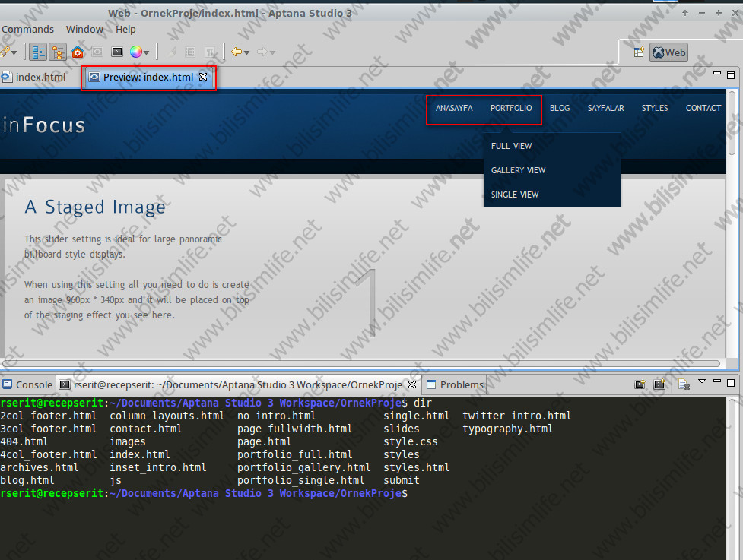Click the preview horizontal scrollbar

pyautogui.click(x=362, y=363)
